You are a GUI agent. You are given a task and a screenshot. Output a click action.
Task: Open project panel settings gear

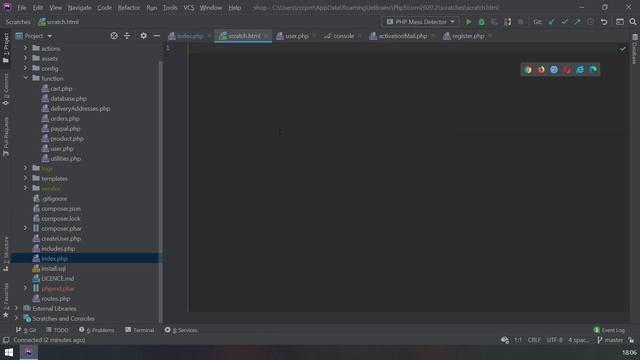(x=143, y=36)
